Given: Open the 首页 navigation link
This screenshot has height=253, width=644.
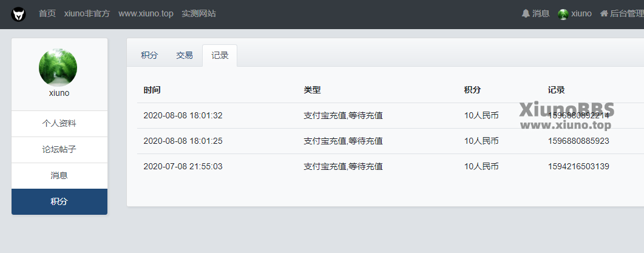Looking at the screenshot, I should pos(47,13).
